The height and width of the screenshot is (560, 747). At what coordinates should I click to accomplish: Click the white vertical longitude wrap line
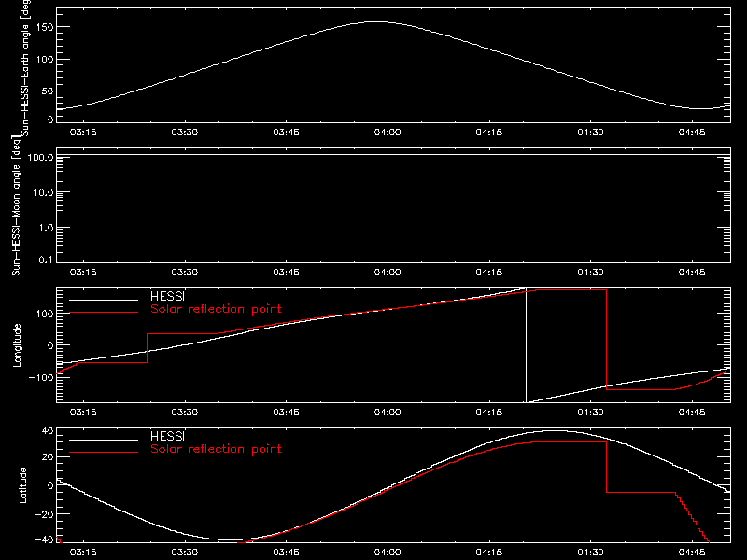[x=526, y=345]
